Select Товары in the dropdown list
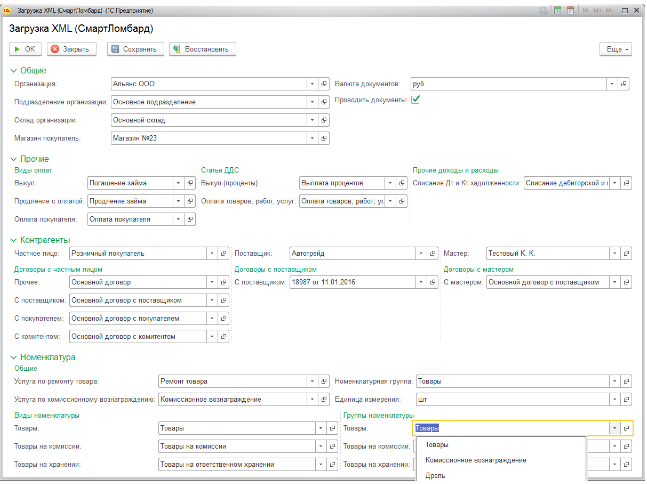This screenshot has width=647, height=484. tap(501, 445)
